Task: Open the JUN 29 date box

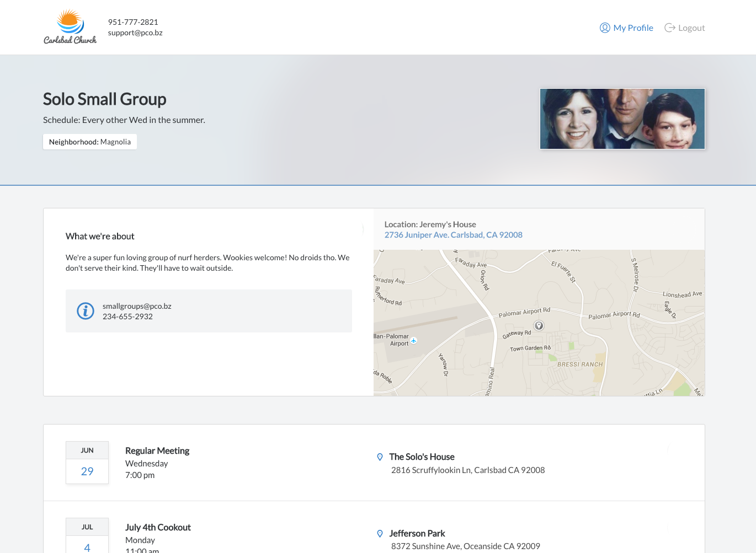Action: (87, 463)
